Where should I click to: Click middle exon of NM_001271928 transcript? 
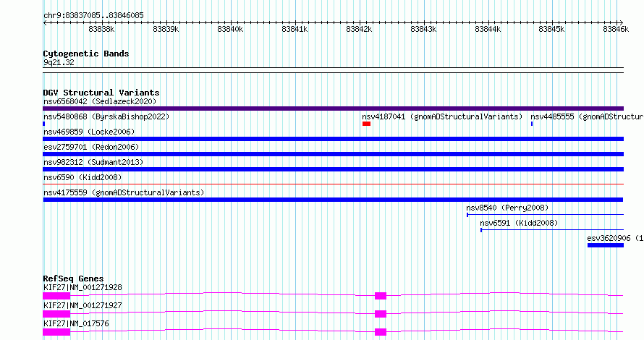click(x=381, y=296)
